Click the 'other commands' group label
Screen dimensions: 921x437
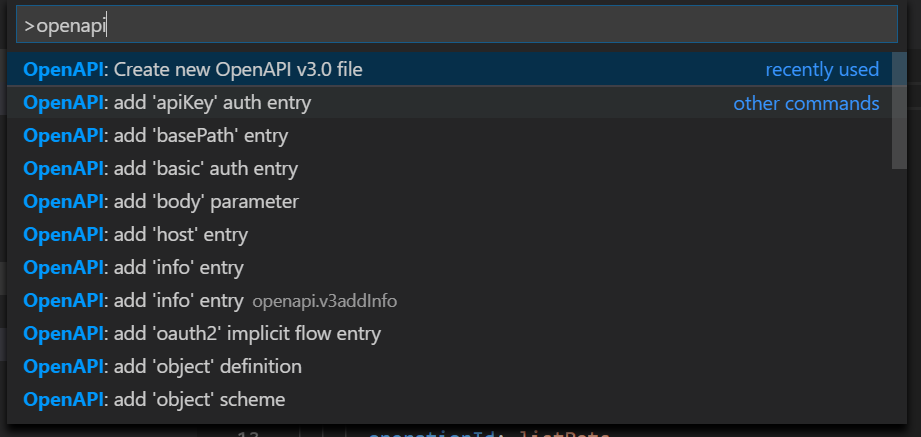click(806, 103)
